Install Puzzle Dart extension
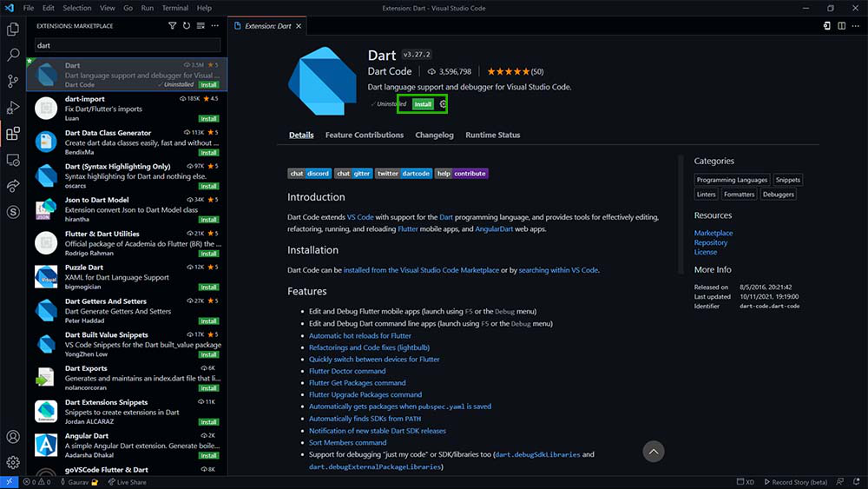868x489 pixels. (208, 287)
